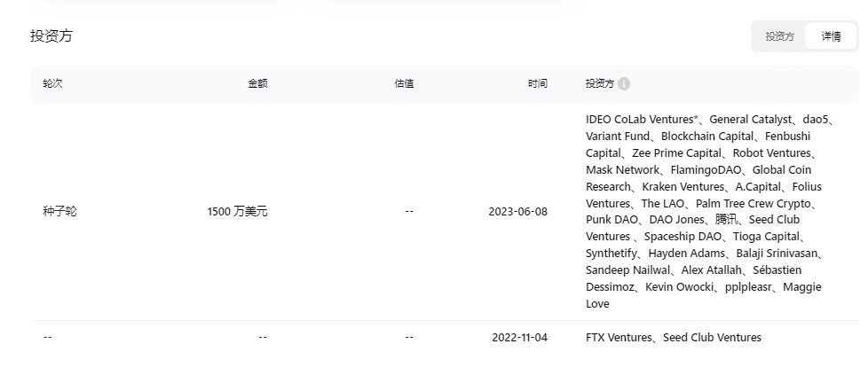Viewport: 868px width, 383px height.
Task: Click the 轮次 column header
Action: (52, 84)
